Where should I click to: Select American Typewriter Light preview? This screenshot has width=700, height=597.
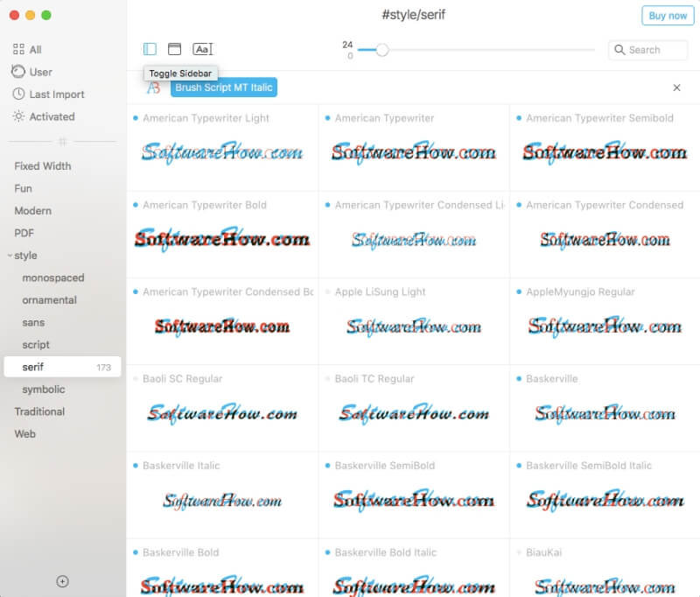[222, 152]
